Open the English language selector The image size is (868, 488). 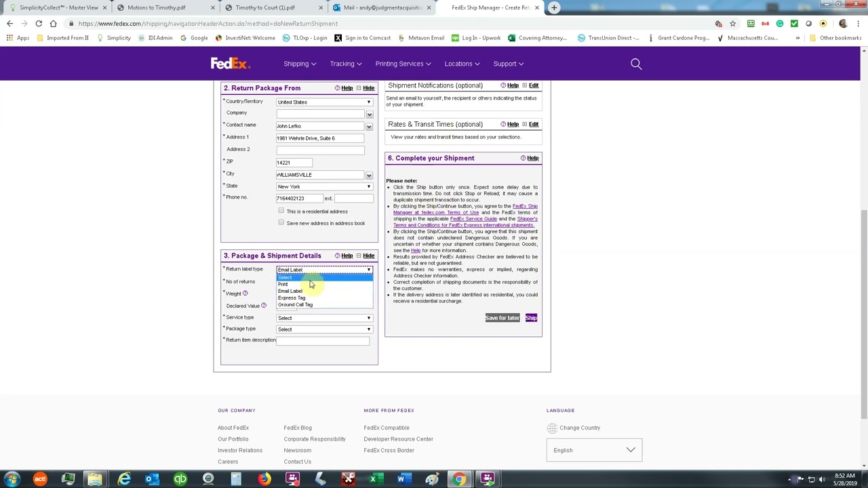point(594,450)
